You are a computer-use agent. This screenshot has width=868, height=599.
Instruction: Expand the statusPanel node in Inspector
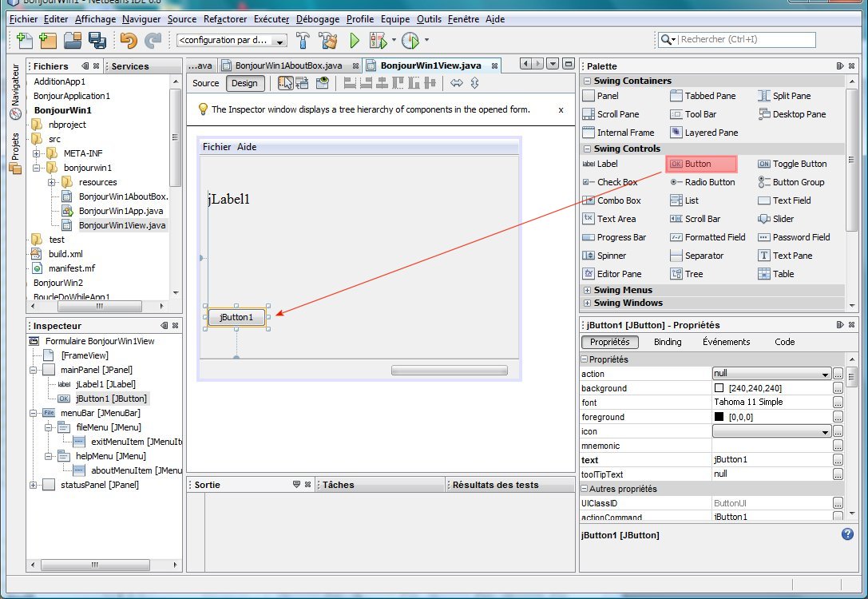(34, 485)
